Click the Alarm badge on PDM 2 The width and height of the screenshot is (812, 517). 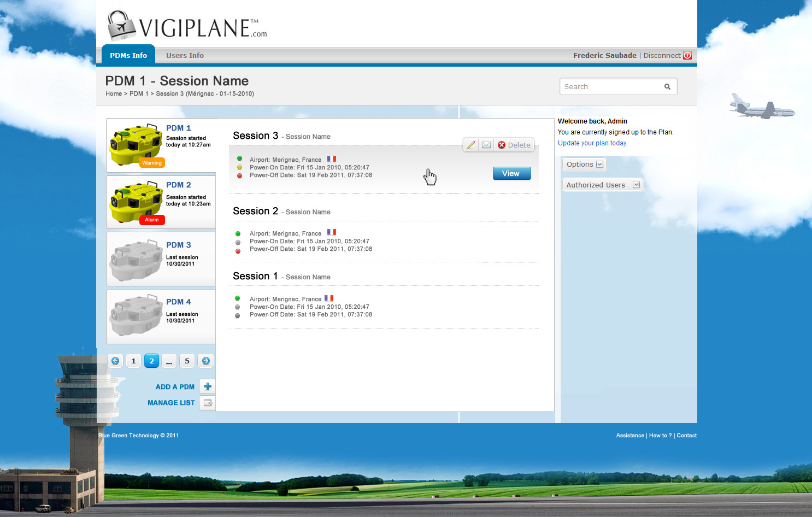[152, 220]
